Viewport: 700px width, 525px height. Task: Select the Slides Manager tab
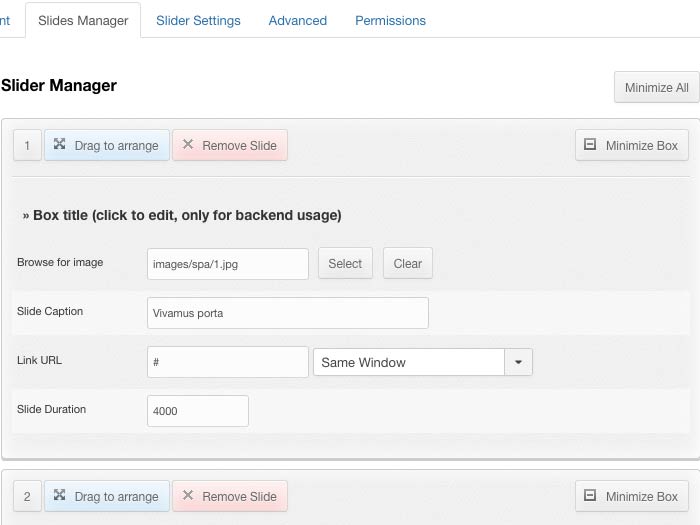82,20
